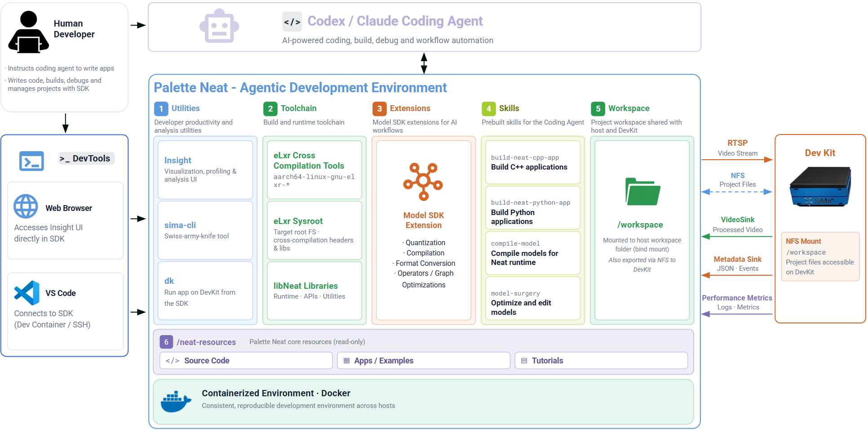Click the Utilities section heading
Viewport: 868px width, 430px height.
(x=186, y=108)
